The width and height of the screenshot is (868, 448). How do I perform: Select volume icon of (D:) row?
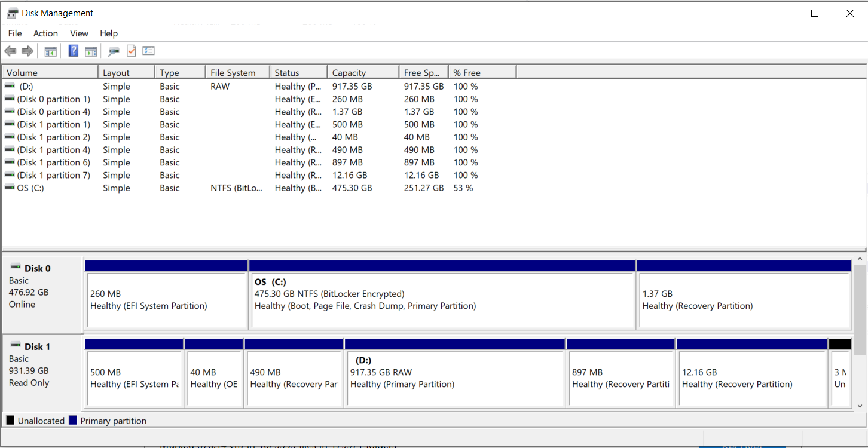(10, 86)
